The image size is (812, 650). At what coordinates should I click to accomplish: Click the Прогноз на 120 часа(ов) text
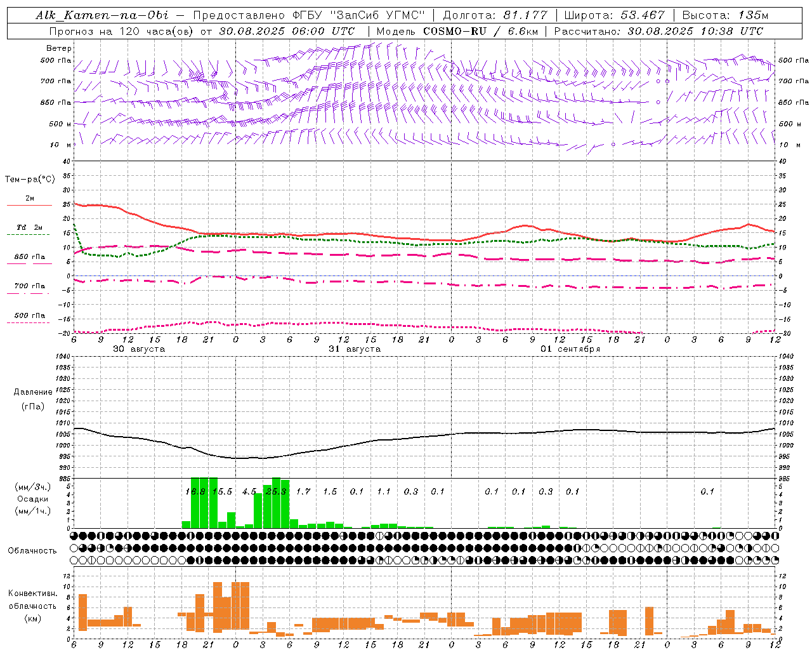click(x=122, y=31)
